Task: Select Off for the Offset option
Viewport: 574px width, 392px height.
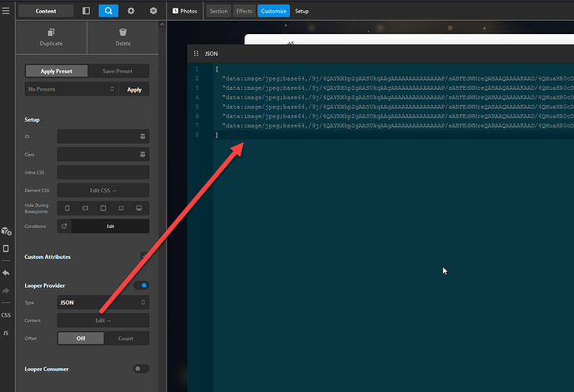Action: tap(81, 338)
